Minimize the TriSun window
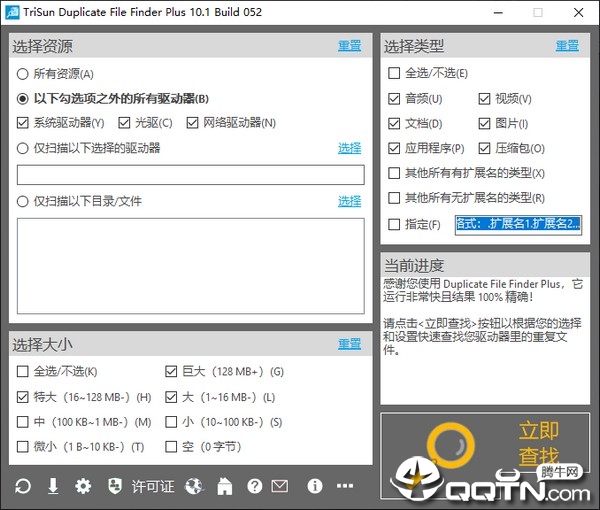 [x=498, y=13]
